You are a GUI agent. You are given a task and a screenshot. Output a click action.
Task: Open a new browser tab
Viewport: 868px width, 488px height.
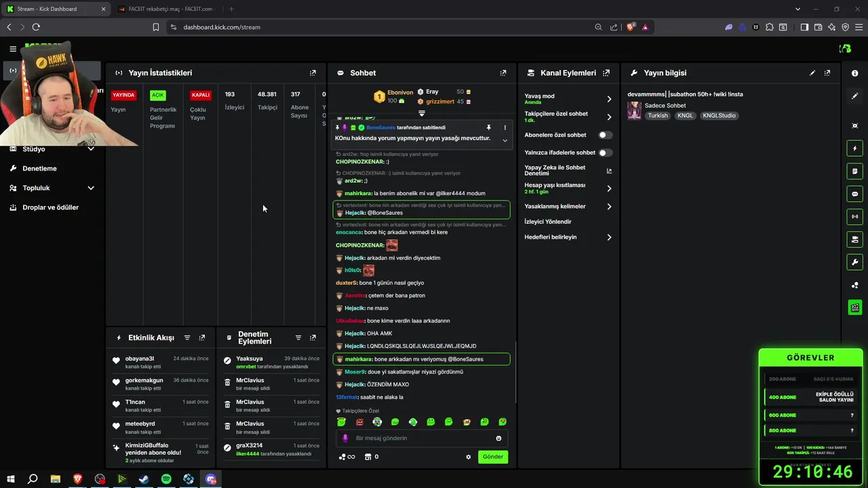coord(231,9)
